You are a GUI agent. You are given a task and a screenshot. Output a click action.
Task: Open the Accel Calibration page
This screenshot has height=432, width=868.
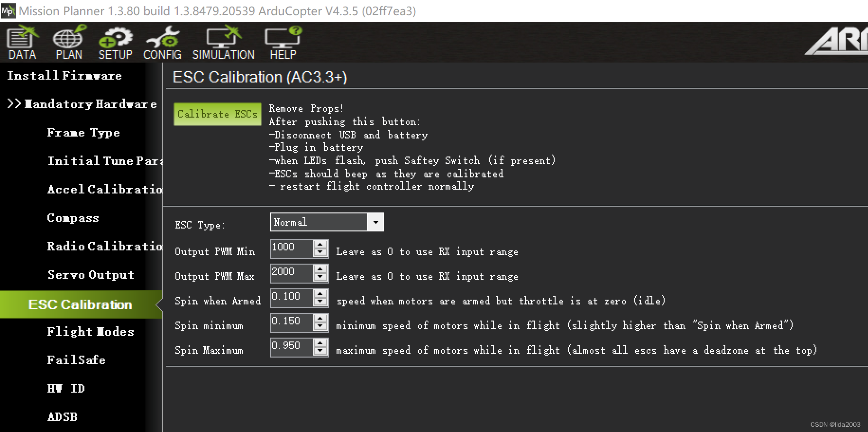click(x=105, y=190)
